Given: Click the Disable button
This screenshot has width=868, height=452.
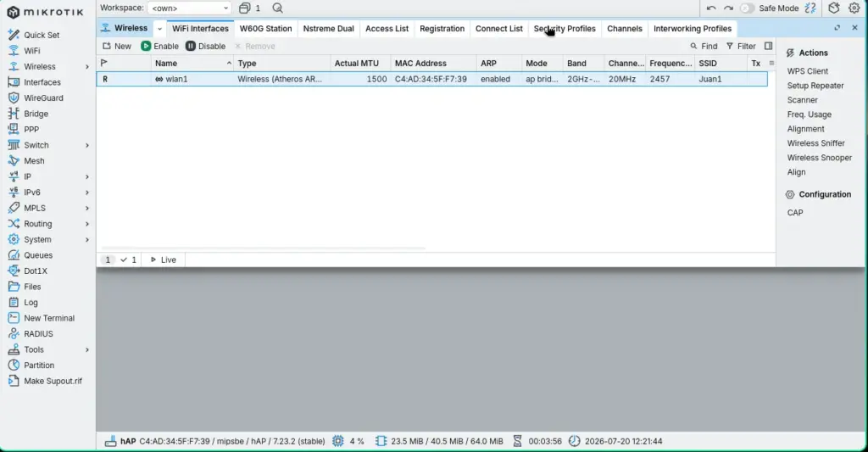Looking at the screenshot, I should [205, 46].
